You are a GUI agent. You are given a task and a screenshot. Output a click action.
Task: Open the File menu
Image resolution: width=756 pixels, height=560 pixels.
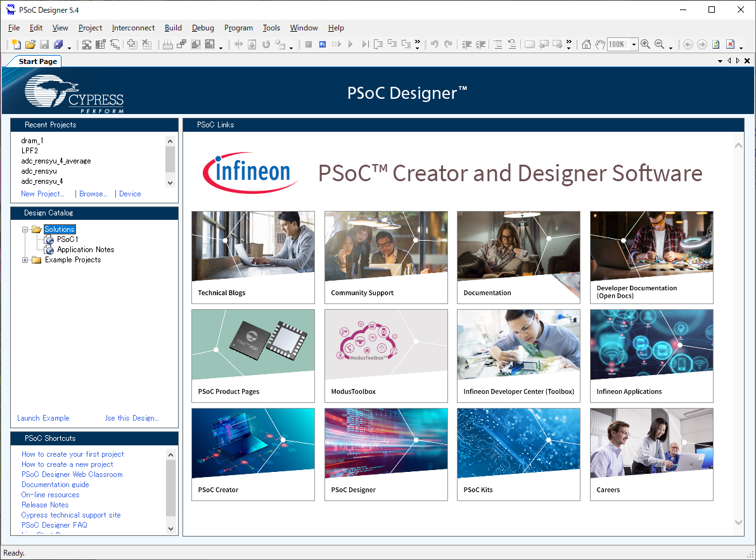coord(14,28)
